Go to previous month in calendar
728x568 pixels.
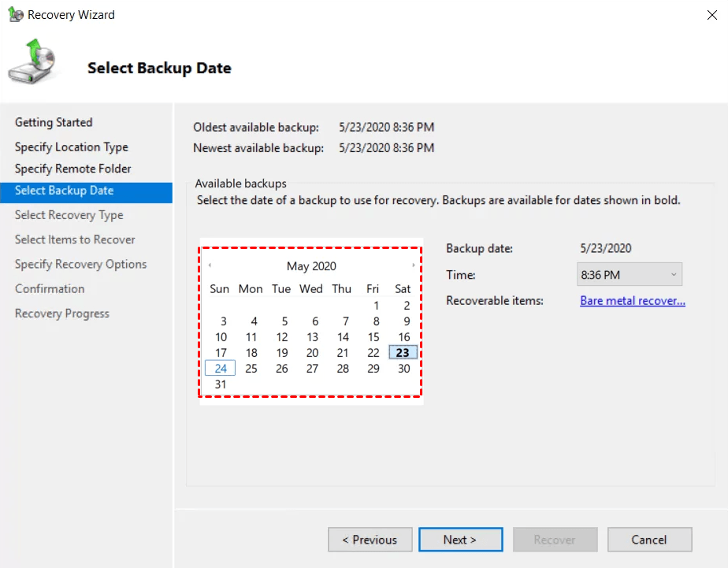tap(210, 265)
